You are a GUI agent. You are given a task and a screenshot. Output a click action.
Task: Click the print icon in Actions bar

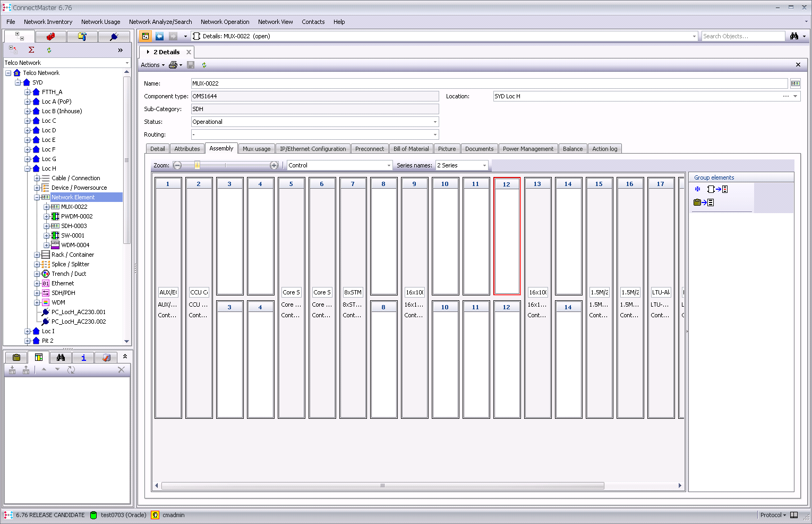coord(173,65)
